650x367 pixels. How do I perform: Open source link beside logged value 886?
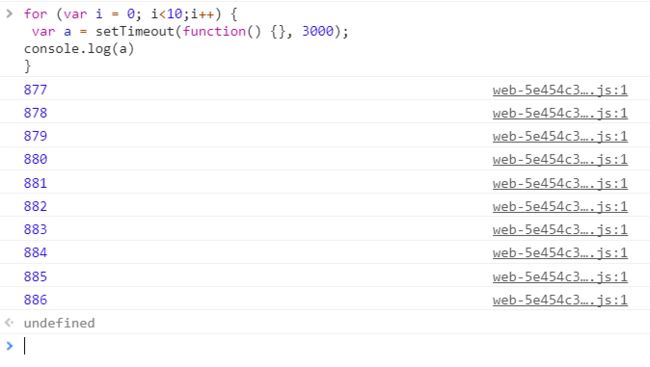pyautogui.click(x=560, y=300)
